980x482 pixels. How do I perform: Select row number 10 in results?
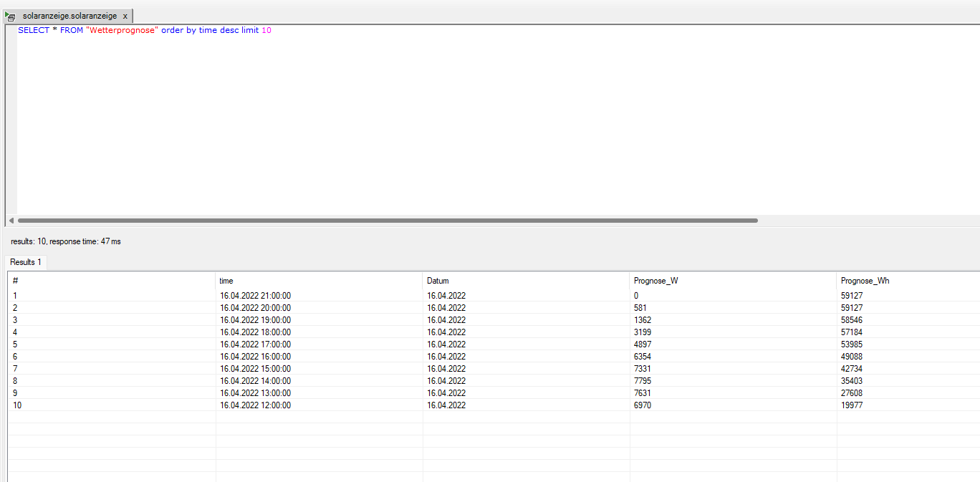click(x=17, y=405)
